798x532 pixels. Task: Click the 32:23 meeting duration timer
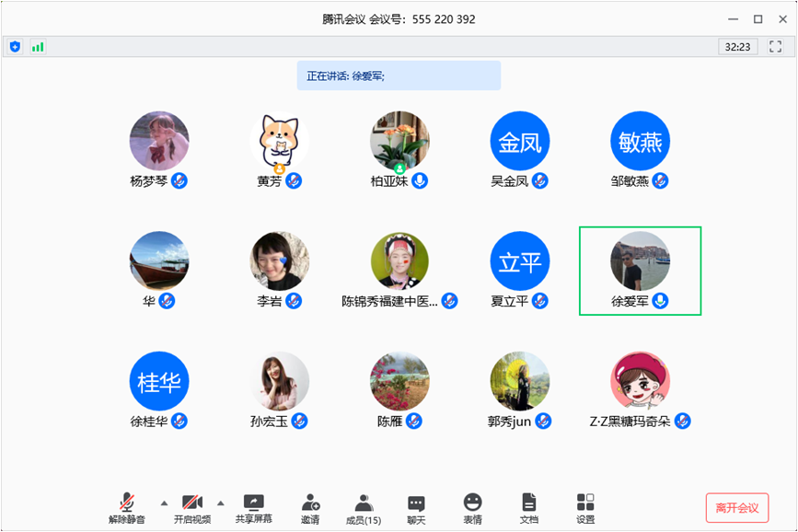coord(737,46)
